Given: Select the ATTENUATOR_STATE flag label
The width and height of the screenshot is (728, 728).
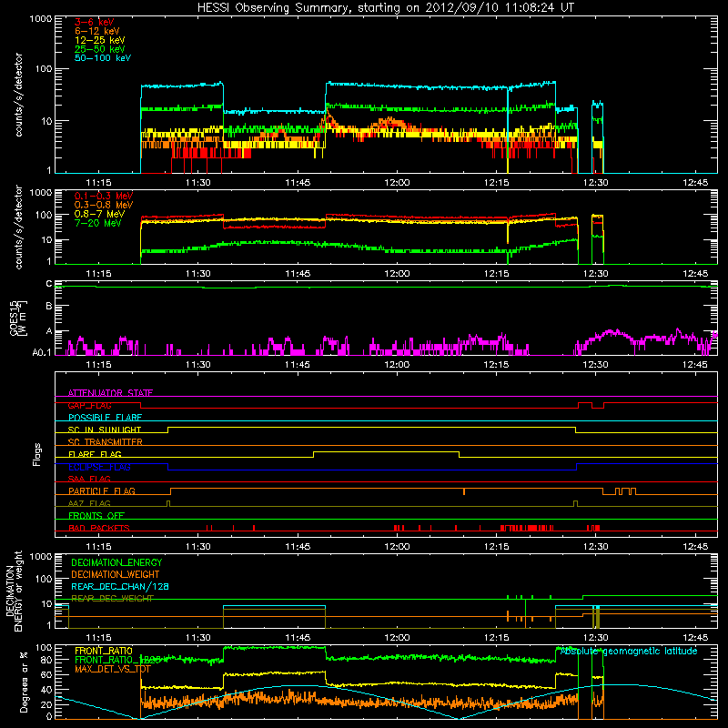Looking at the screenshot, I should [x=110, y=393].
